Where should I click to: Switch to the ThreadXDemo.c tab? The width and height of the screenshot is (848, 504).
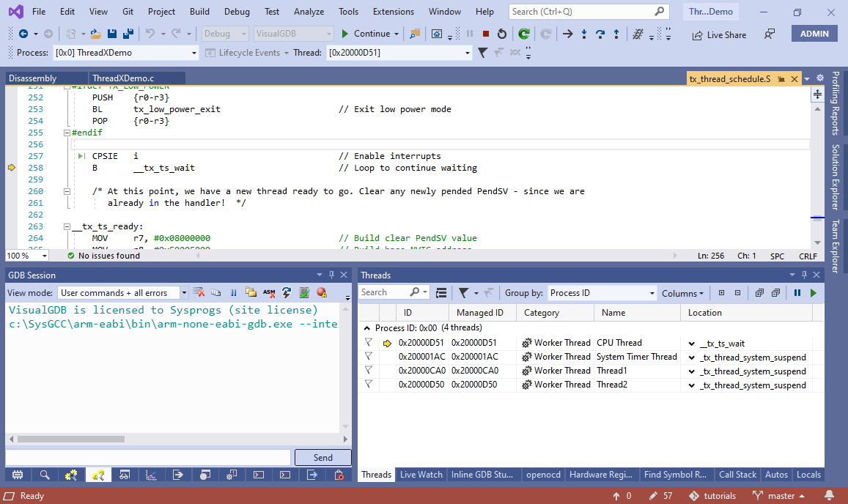123,78
